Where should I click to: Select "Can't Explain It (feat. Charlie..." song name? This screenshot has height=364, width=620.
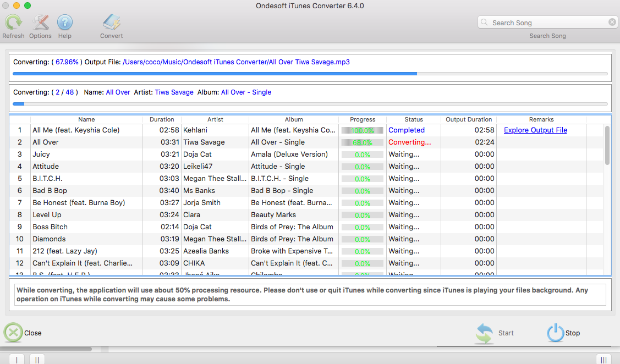(x=83, y=263)
